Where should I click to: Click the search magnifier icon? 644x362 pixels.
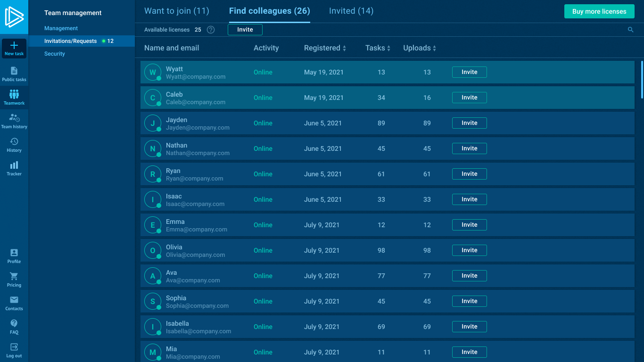pos(631,30)
